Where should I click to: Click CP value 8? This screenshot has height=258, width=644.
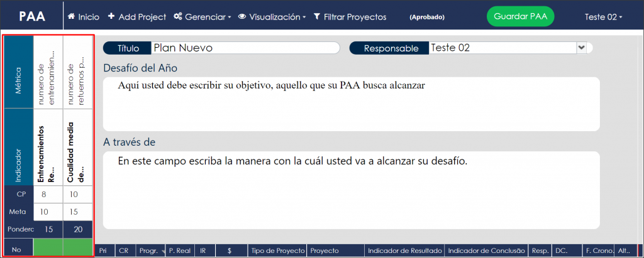tap(48, 195)
